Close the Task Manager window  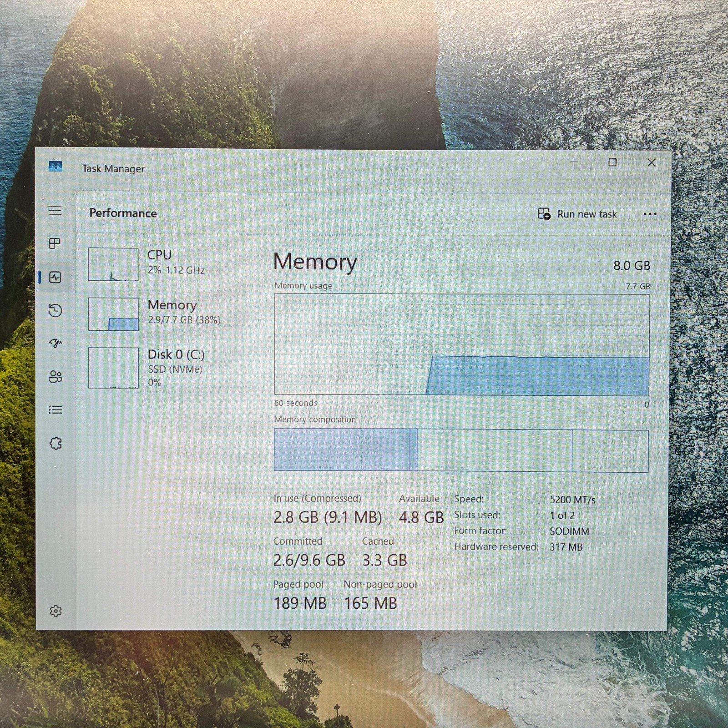[652, 162]
